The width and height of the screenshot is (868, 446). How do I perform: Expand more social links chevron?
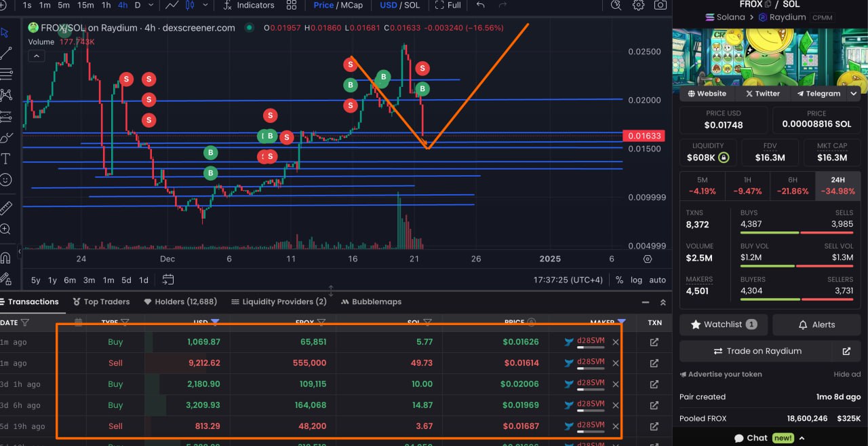click(x=854, y=94)
